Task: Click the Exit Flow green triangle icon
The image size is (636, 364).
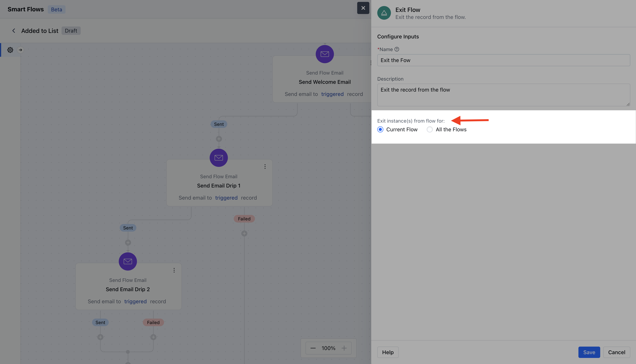Action: click(384, 13)
